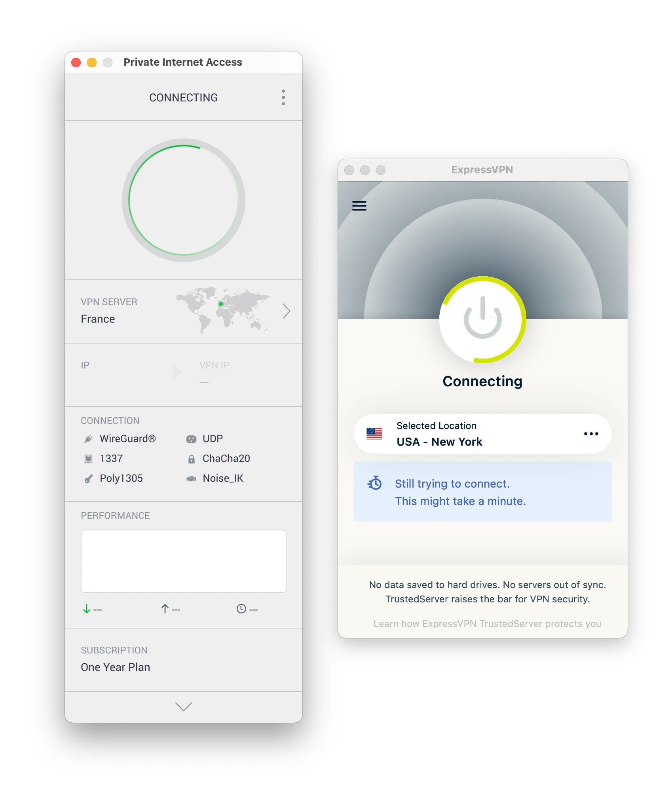Click the ChaCha20 encryption lock icon
Screen dimensions: 672x786
coord(191,459)
